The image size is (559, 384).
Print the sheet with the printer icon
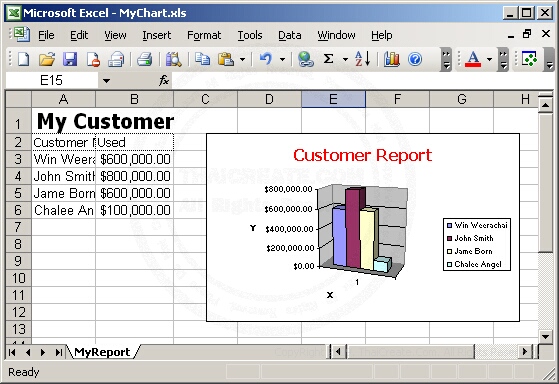point(144,59)
